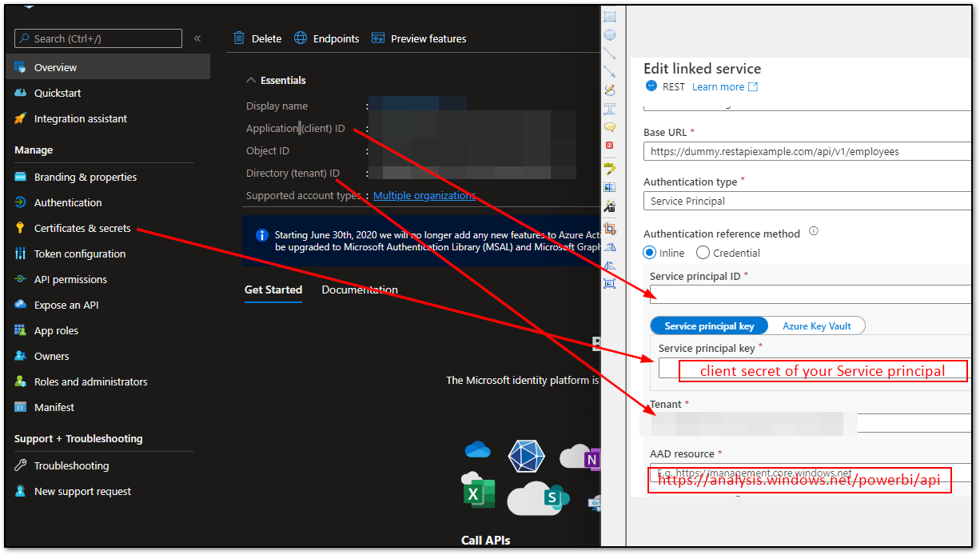Collapse the Essentials section
The image size is (980, 555).
point(252,80)
